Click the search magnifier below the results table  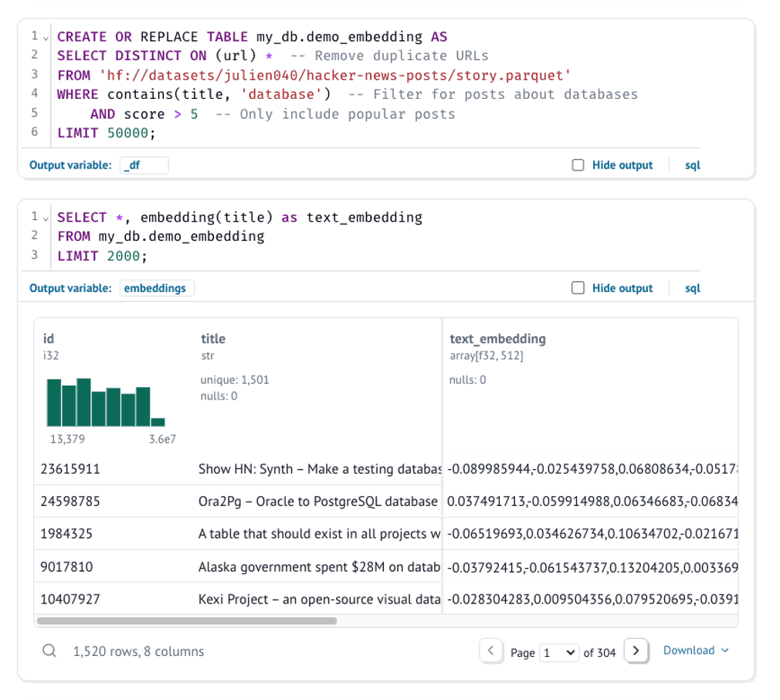point(49,651)
